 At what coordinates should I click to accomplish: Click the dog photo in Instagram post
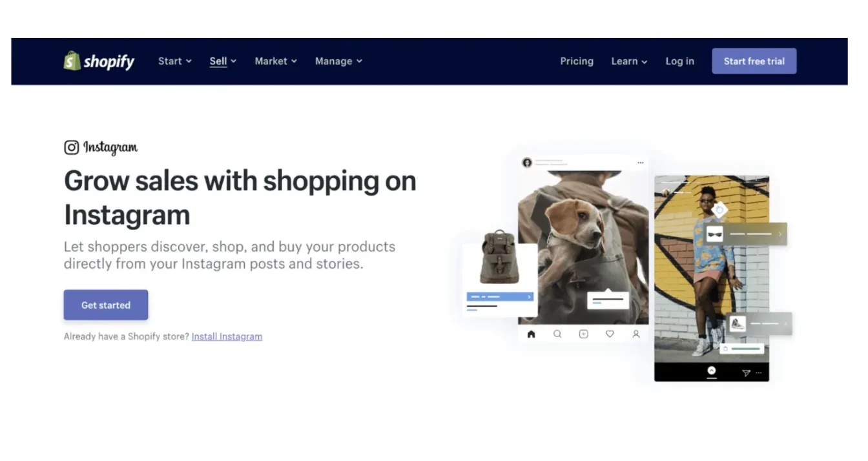tap(583, 247)
